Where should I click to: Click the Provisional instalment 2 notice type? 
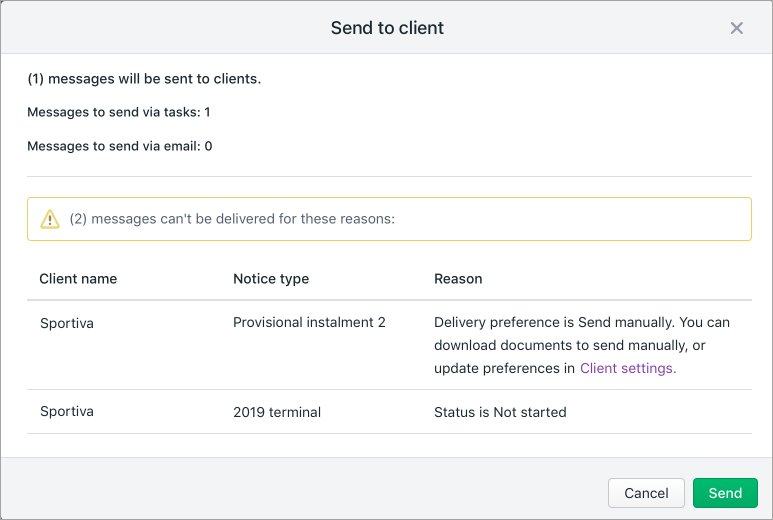point(309,323)
